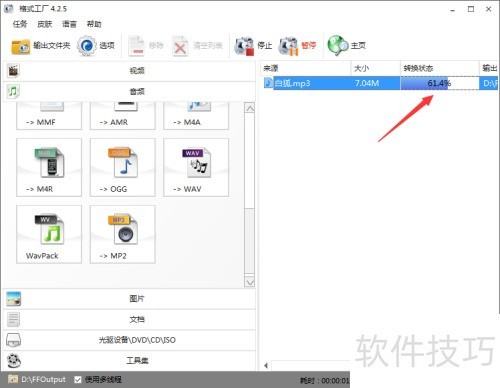Select the -> M4R format icon
This screenshot has width=500, height=388.
coord(49,162)
